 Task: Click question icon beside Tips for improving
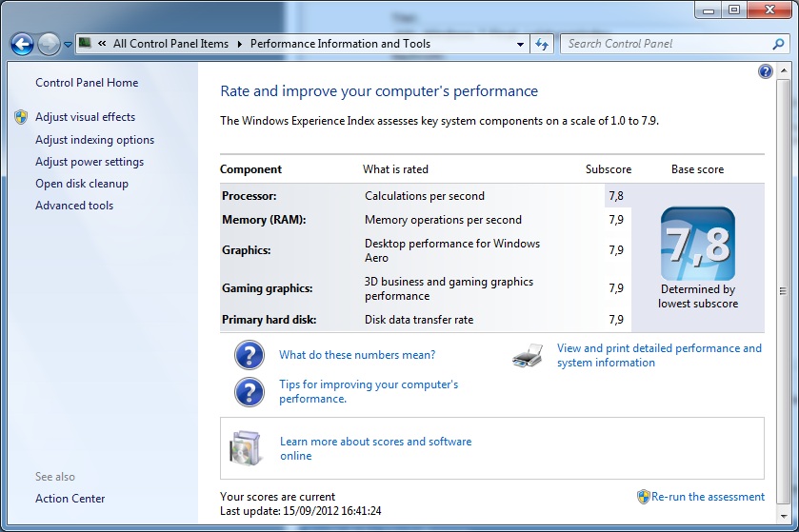coord(250,392)
